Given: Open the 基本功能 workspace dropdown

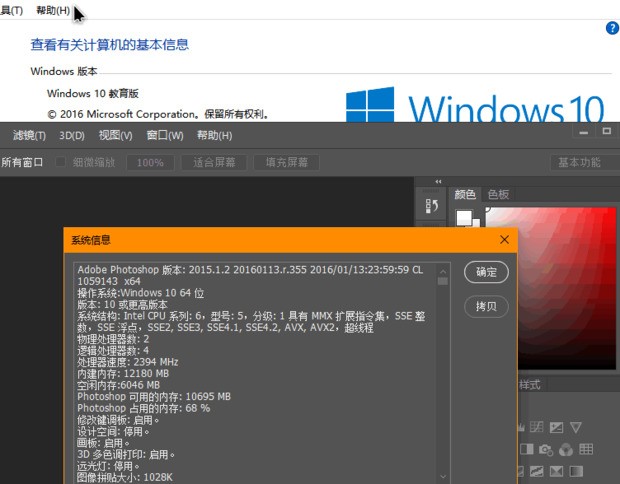Looking at the screenshot, I should pyautogui.click(x=585, y=162).
